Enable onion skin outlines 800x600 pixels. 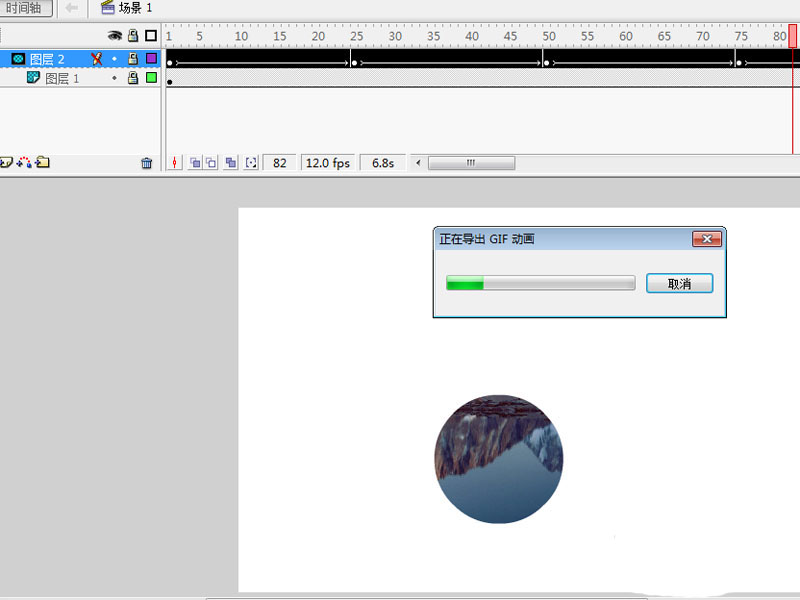[x=211, y=163]
